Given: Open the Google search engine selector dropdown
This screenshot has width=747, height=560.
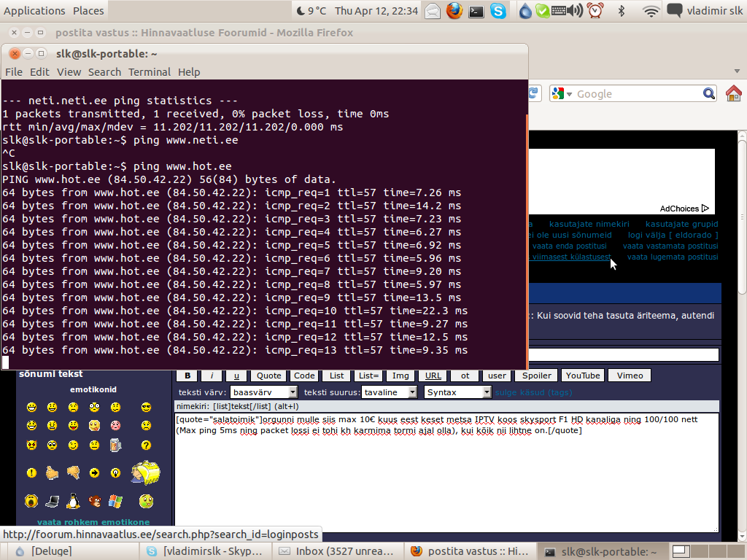Looking at the screenshot, I should pyautogui.click(x=562, y=94).
